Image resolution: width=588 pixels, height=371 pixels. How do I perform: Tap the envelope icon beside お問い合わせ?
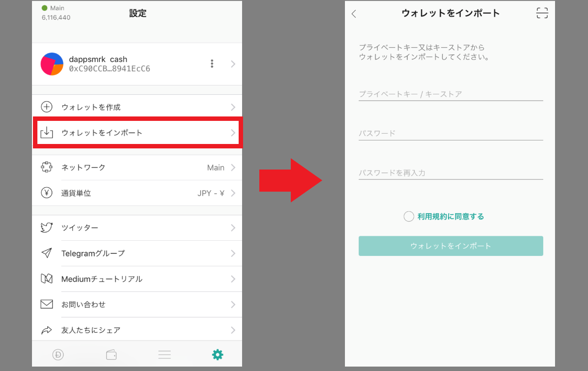coord(47,304)
